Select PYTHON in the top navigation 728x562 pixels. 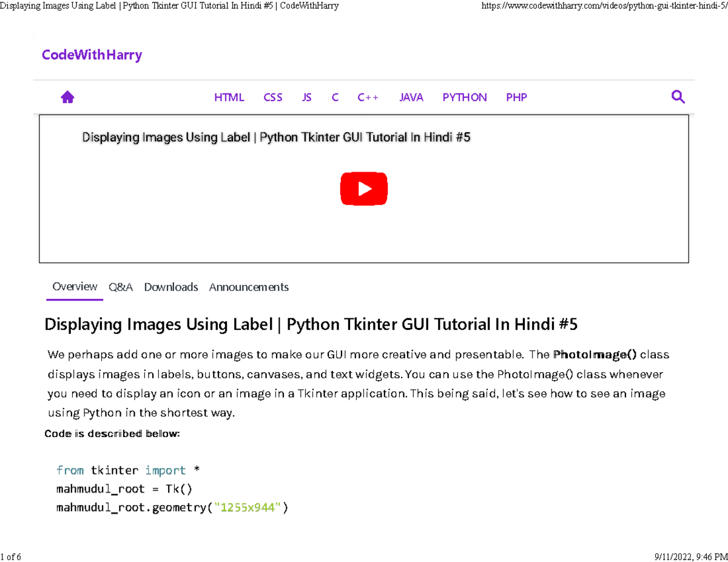coord(465,98)
